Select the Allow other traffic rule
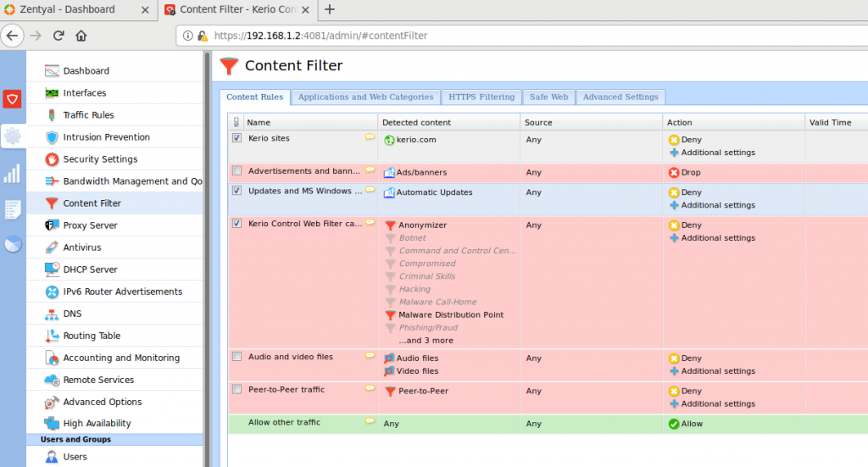Image resolution: width=868 pixels, height=467 pixels. 548,424
